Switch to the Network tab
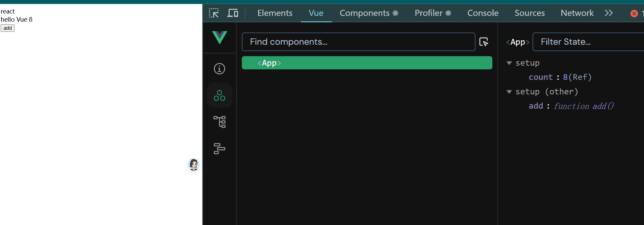Screen dimensions: 644x225 click(x=577, y=13)
